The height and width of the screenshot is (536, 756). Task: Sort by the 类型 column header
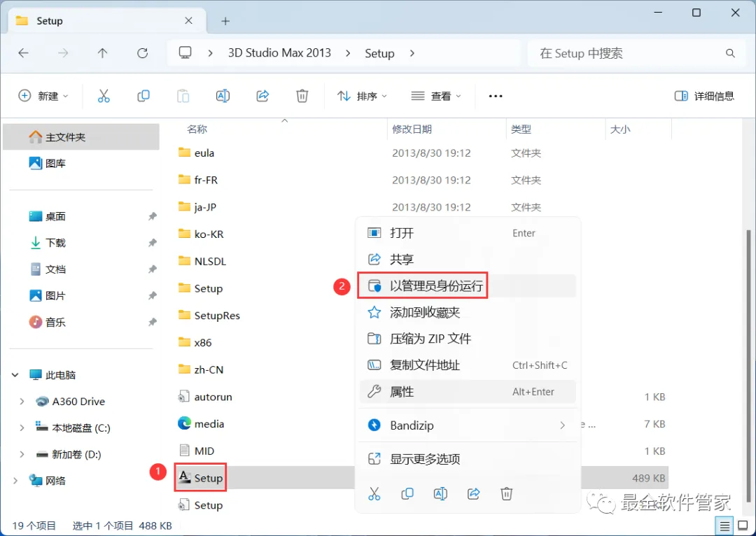point(521,129)
